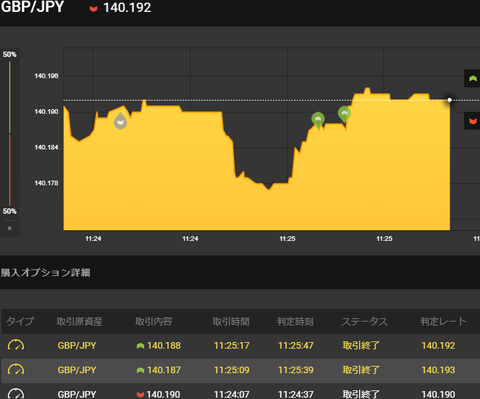Click the green up arrow beside 140.187
The height and width of the screenshot is (399, 480).
coord(140,370)
